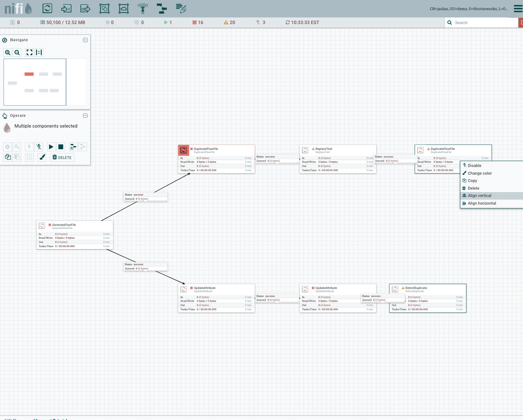
Task: Click the Label toolbar icon
Action: 181,8
